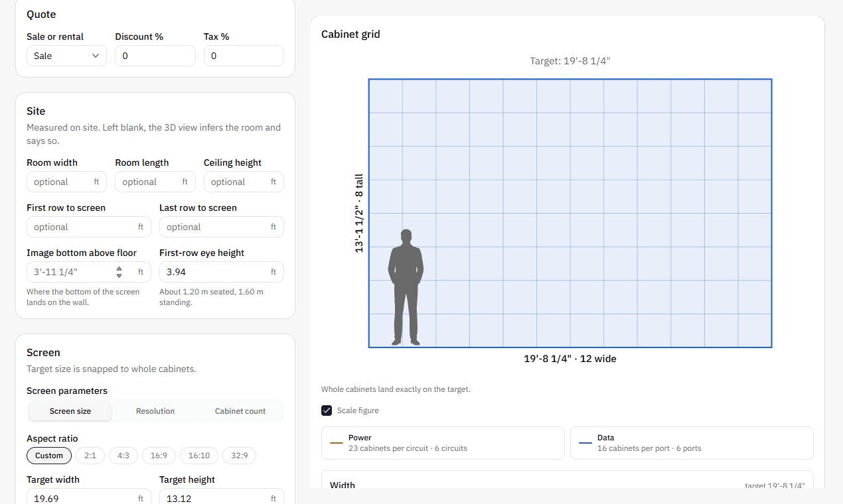Click the Cabinet grid heading
843x504 pixels.
[350, 34]
